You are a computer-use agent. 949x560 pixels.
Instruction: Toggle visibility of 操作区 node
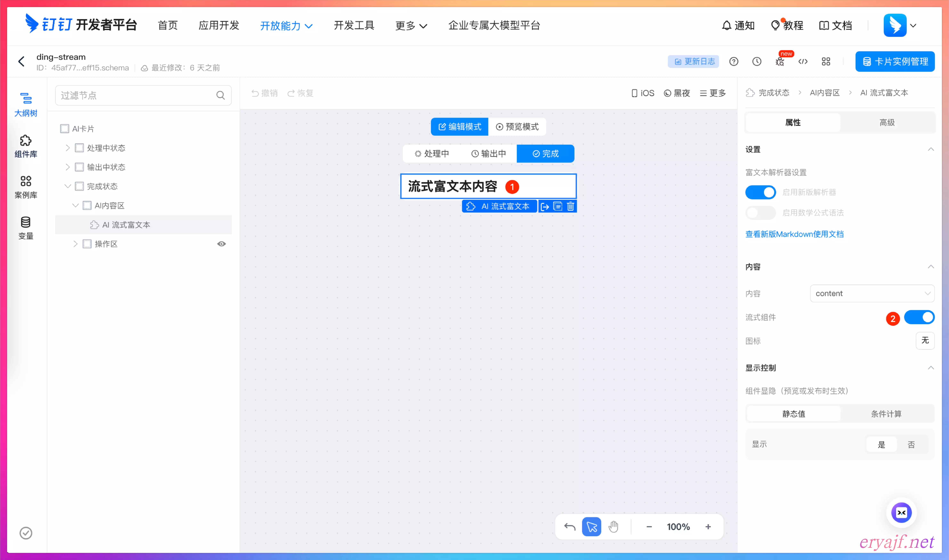pyautogui.click(x=222, y=244)
